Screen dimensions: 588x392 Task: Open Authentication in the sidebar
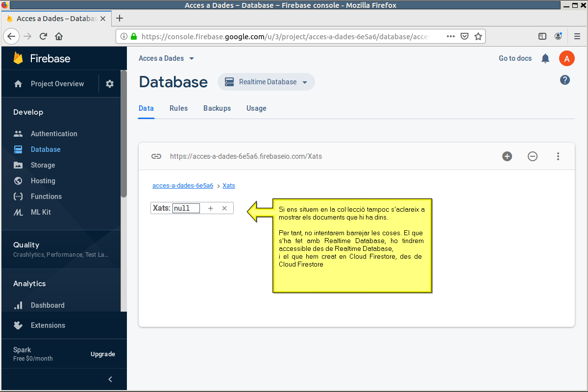tap(54, 134)
